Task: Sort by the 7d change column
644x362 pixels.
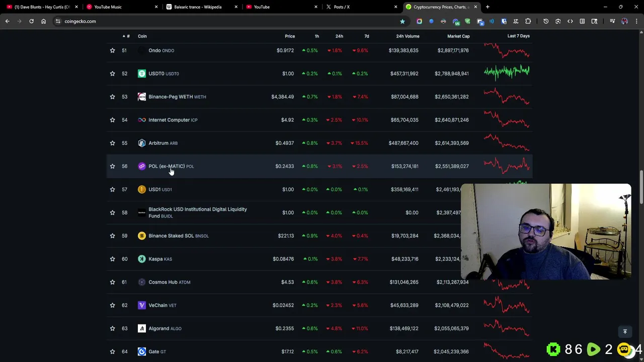Action: pyautogui.click(x=366, y=36)
